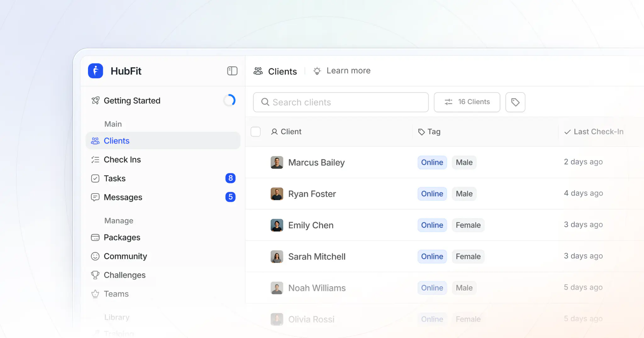Open Messages in the sidebar
The height and width of the screenshot is (338, 644).
(163, 197)
